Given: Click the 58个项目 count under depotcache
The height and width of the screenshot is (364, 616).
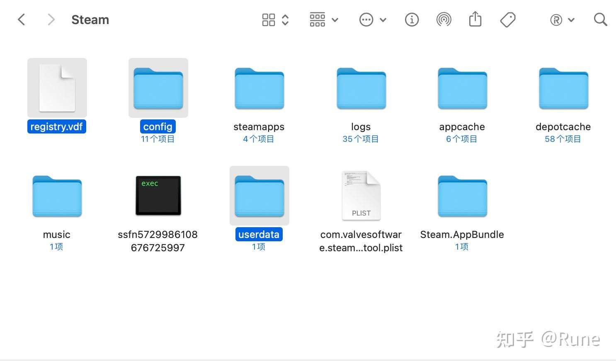Looking at the screenshot, I should coord(563,139).
